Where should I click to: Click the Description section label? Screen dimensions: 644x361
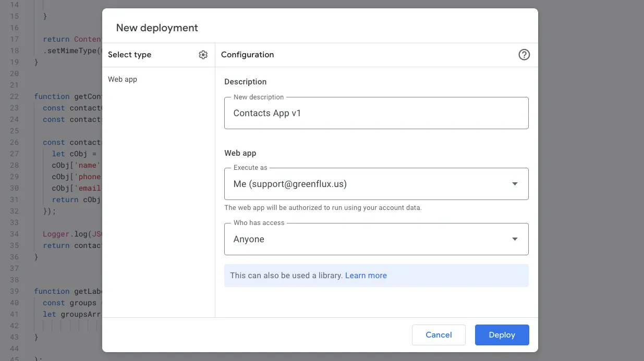(x=245, y=82)
